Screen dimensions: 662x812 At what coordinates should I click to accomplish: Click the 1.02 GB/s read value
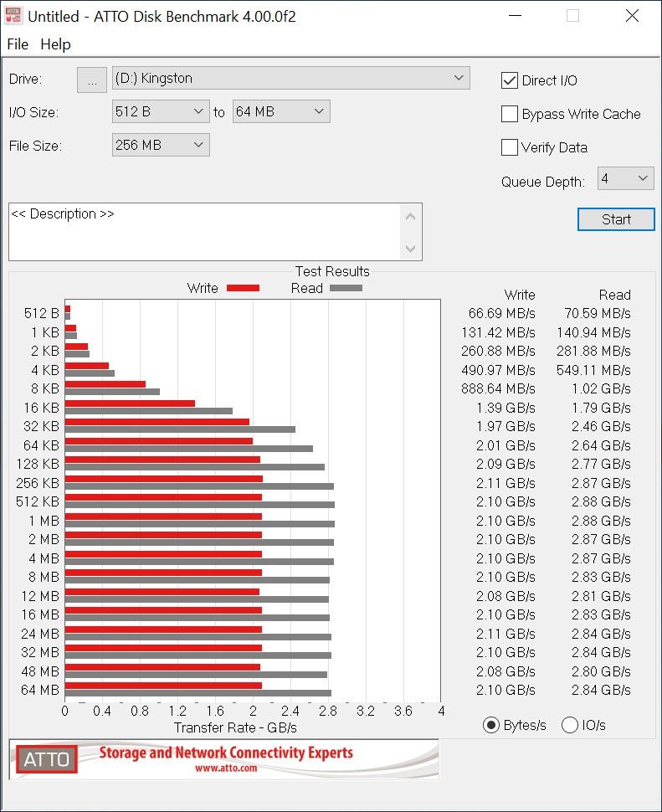click(x=601, y=389)
